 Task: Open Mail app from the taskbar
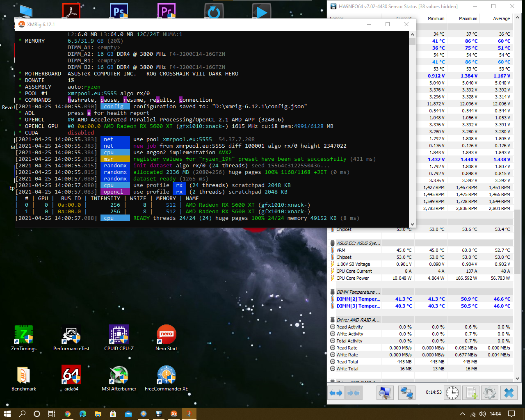click(128, 413)
